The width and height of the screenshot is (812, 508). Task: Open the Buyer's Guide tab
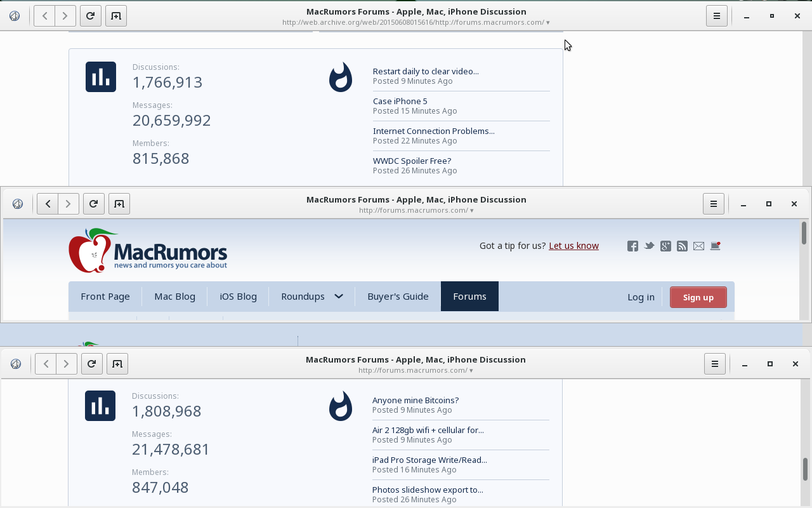click(398, 297)
